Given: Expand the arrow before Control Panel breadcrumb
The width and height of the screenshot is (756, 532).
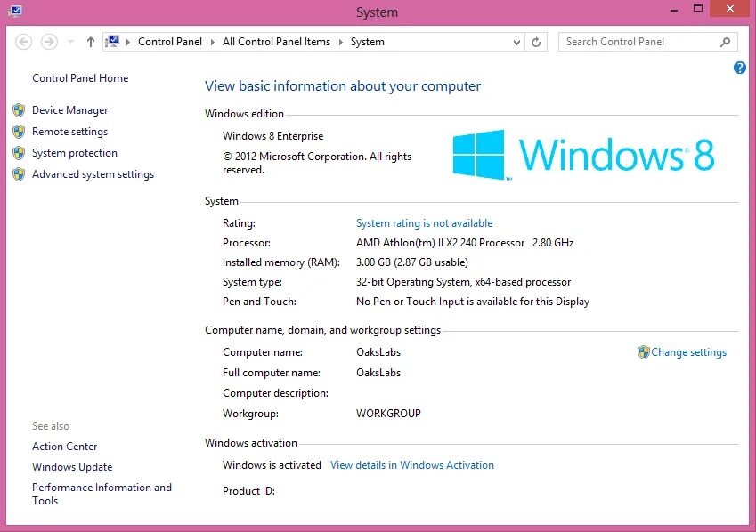Looking at the screenshot, I should click(127, 42).
